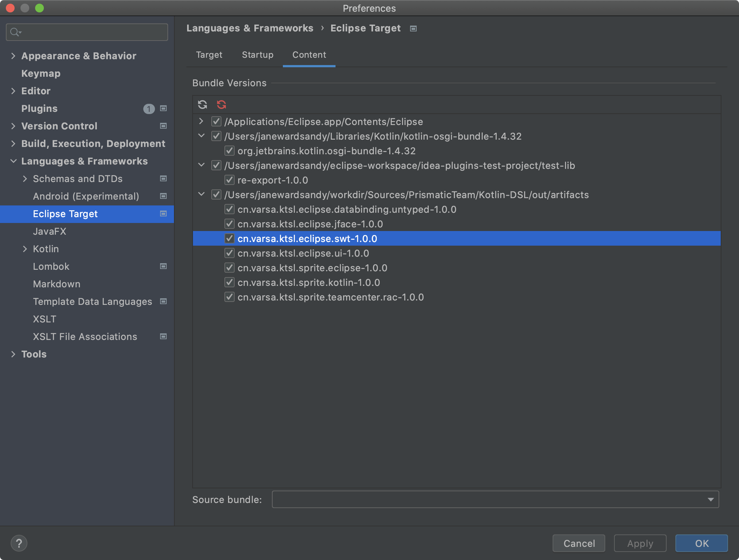Uncheck /Applications/Eclipse.app/Contents/Eclipse checkbox
739x560 pixels.
point(216,121)
